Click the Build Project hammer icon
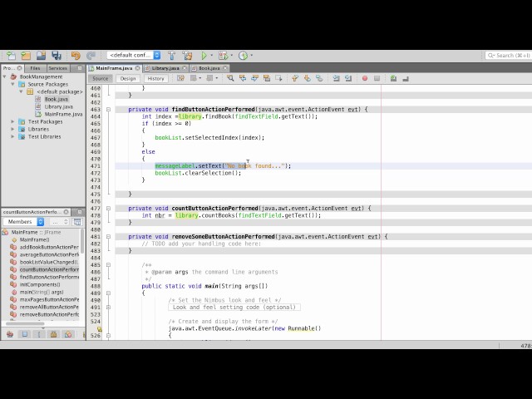This screenshot has width=532, height=399. point(172,56)
